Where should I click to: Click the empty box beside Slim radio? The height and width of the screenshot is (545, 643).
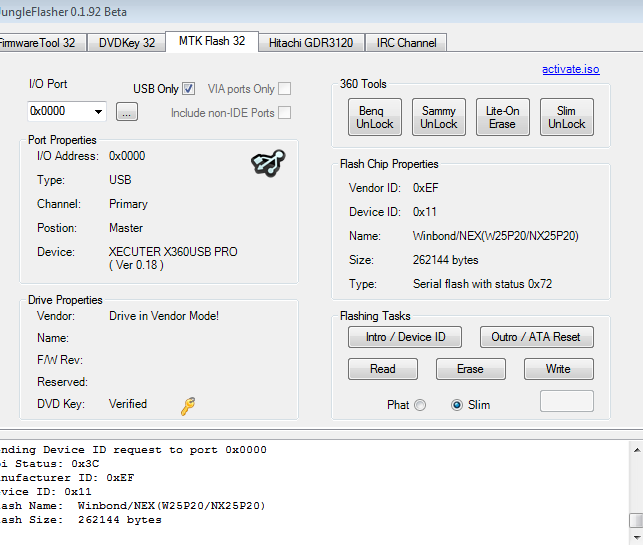567,401
